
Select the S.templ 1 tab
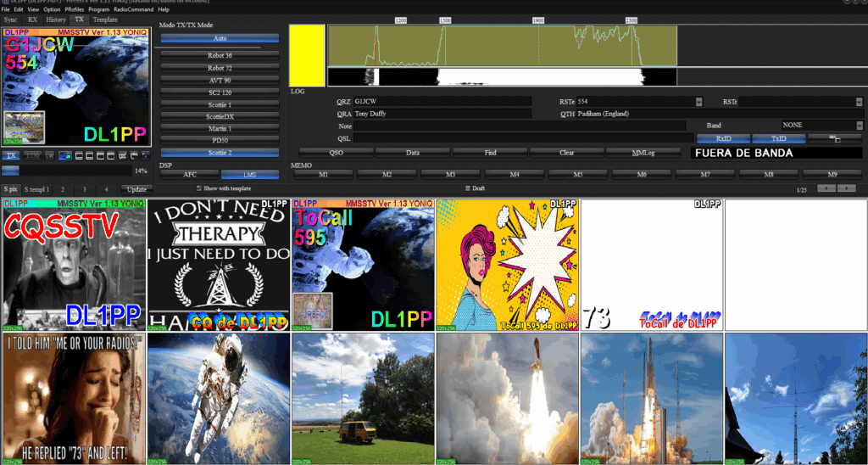click(36, 189)
